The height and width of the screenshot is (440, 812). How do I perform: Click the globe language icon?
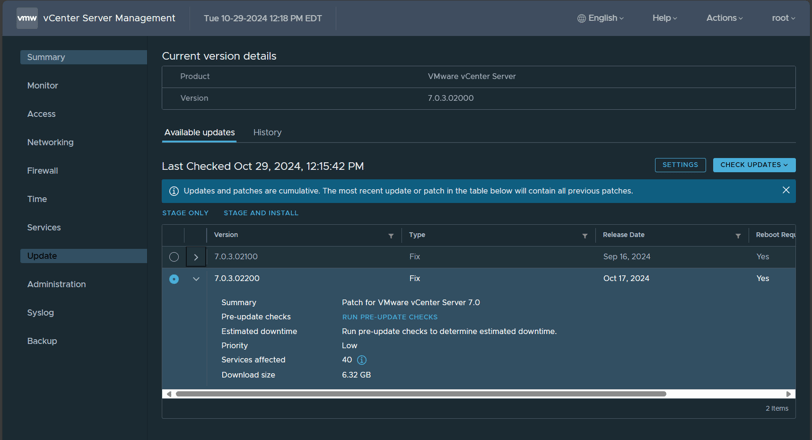pos(582,18)
